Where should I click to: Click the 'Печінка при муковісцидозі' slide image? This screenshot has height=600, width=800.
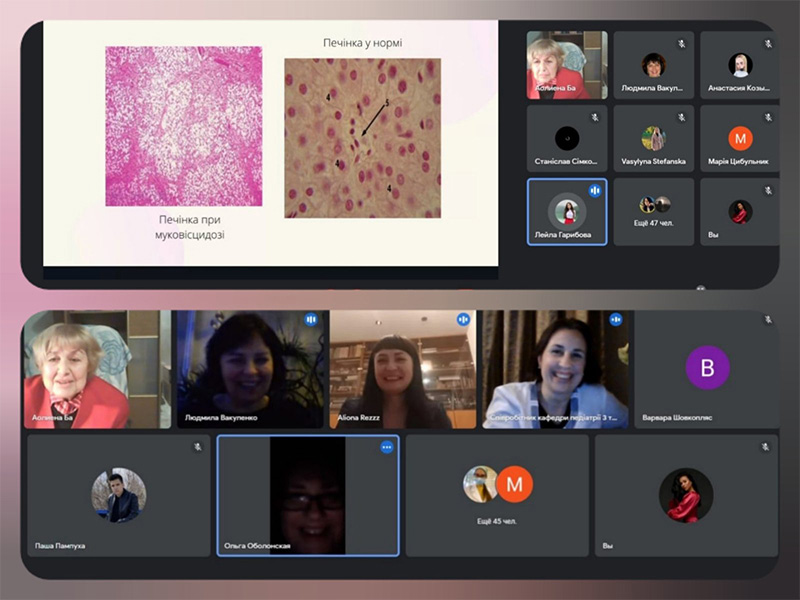coord(184,126)
